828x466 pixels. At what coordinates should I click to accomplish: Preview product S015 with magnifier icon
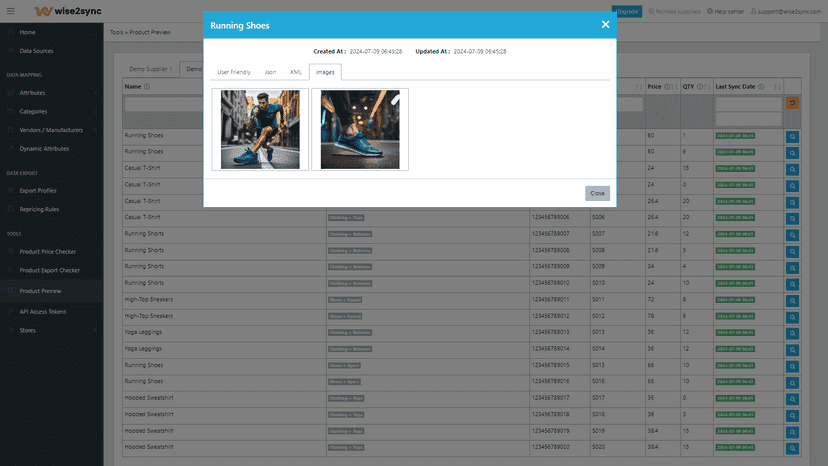(x=792, y=366)
